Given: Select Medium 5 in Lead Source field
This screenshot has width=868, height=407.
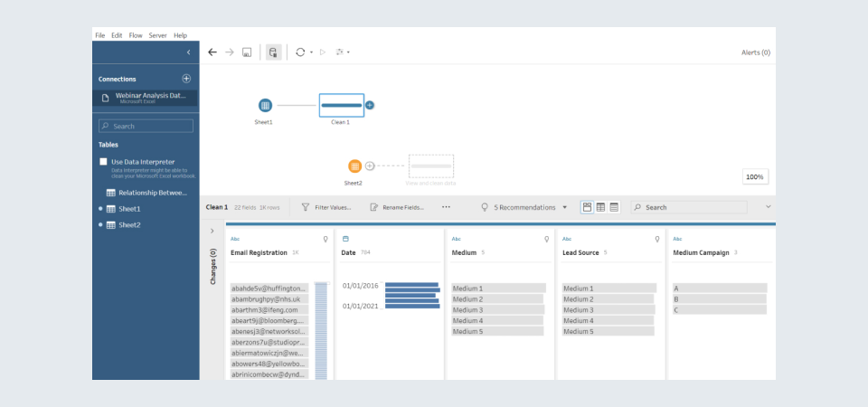Looking at the screenshot, I should [608, 331].
